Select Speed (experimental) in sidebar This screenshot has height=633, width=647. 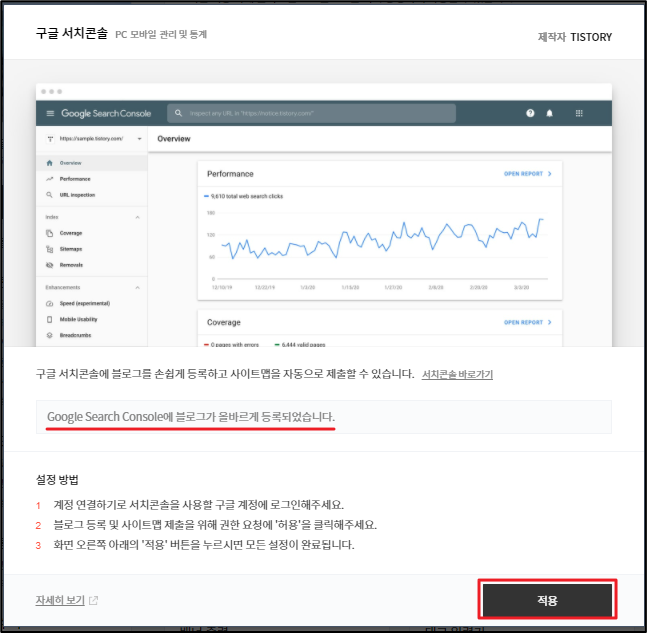coord(92,303)
